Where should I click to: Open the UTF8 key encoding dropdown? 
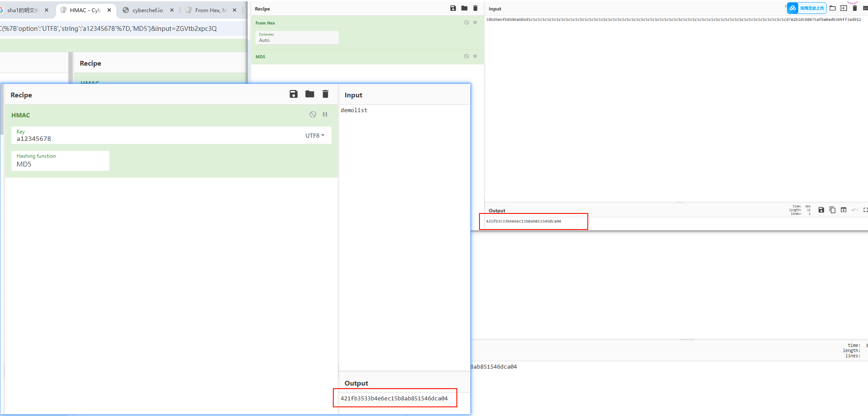pyautogui.click(x=315, y=136)
